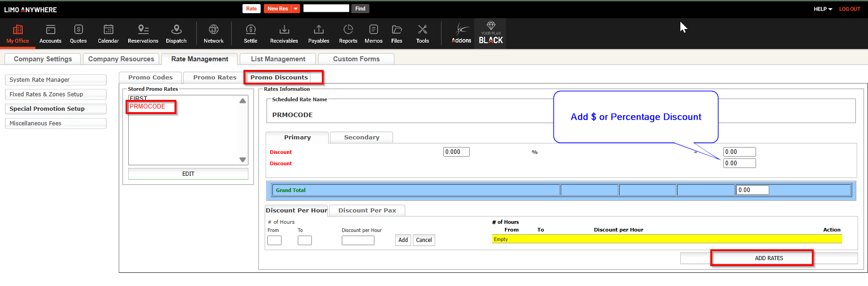Click the ADD RATES button
The image size is (868, 286).
click(769, 258)
